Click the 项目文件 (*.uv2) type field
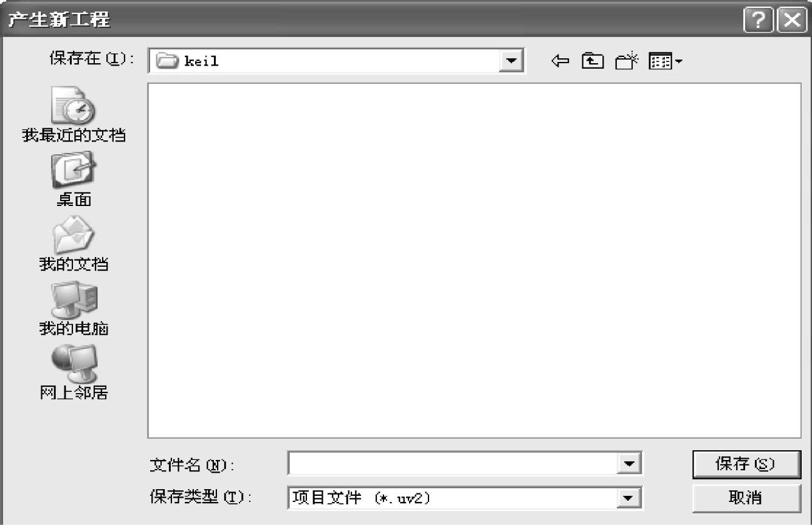This screenshot has height=525, width=812. tap(453, 498)
